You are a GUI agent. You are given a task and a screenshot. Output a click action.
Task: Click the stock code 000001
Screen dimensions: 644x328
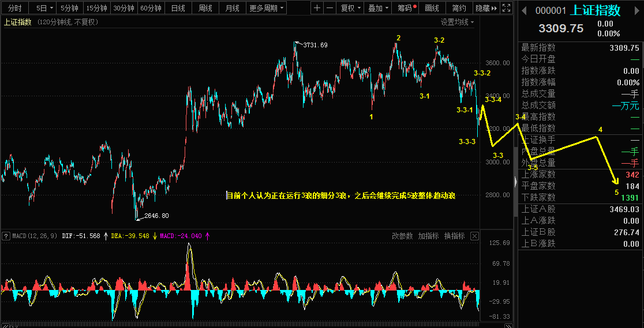[x=551, y=11]
